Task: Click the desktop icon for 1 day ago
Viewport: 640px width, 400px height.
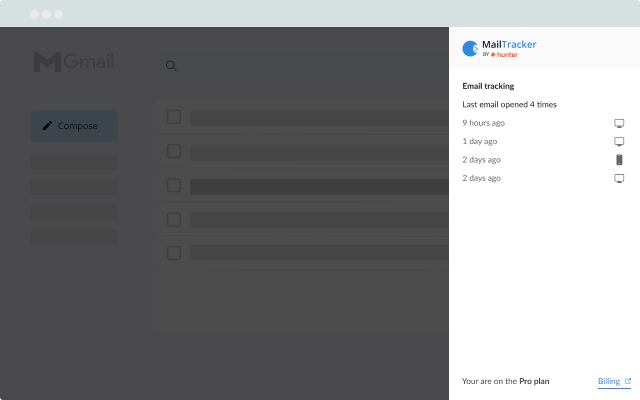Action: pyautogui.click(x=619, y=142)
